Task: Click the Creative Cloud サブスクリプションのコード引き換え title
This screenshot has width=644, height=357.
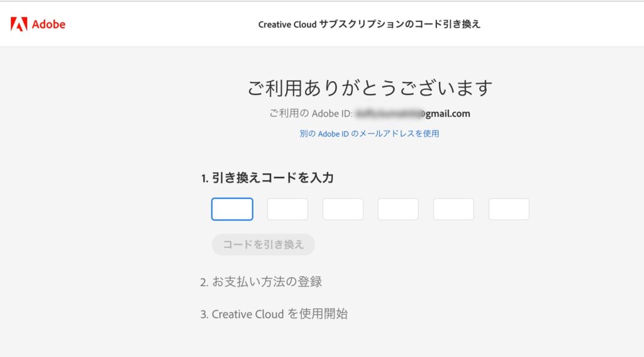Action: coord(369,25)
